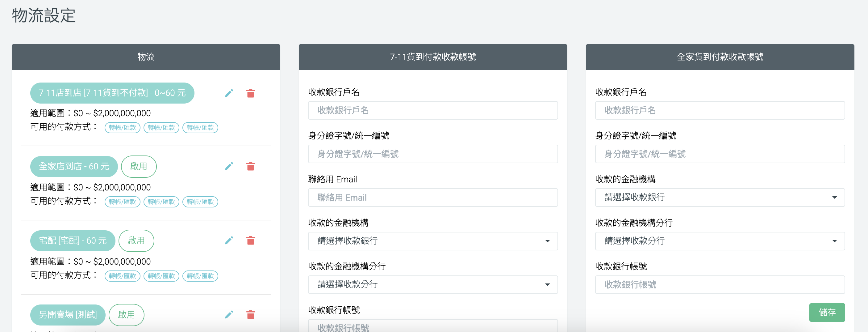Click the 宅配 [宅配] - 60 元 pill

point(73,240)
